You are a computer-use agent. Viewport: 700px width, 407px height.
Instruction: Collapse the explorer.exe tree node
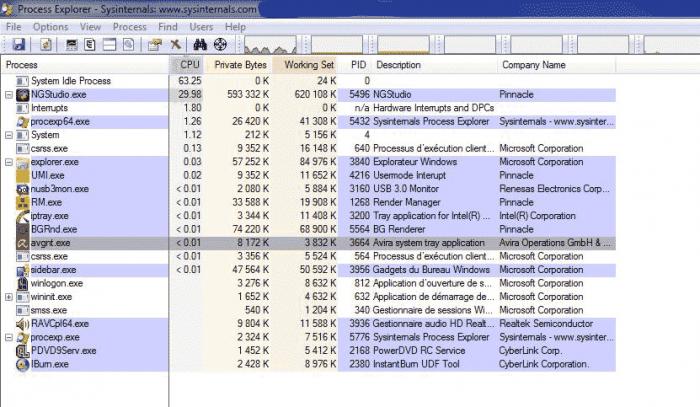8,162
